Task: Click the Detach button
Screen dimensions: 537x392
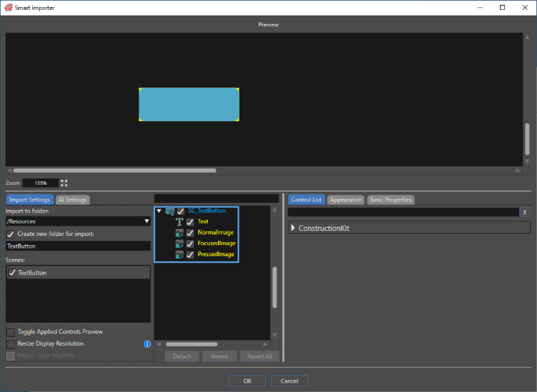Action: tap(182, 356)
